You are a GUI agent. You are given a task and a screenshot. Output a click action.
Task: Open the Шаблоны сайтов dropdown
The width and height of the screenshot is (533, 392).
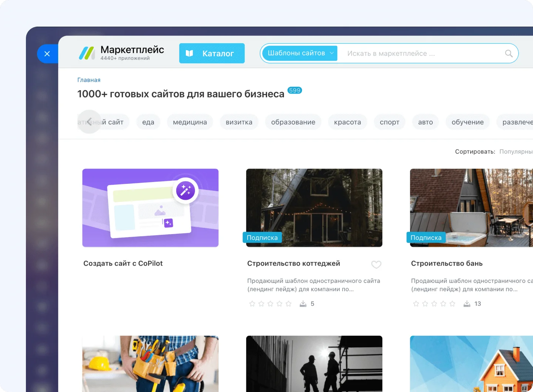pyautogui.click(x=300, y=53)
